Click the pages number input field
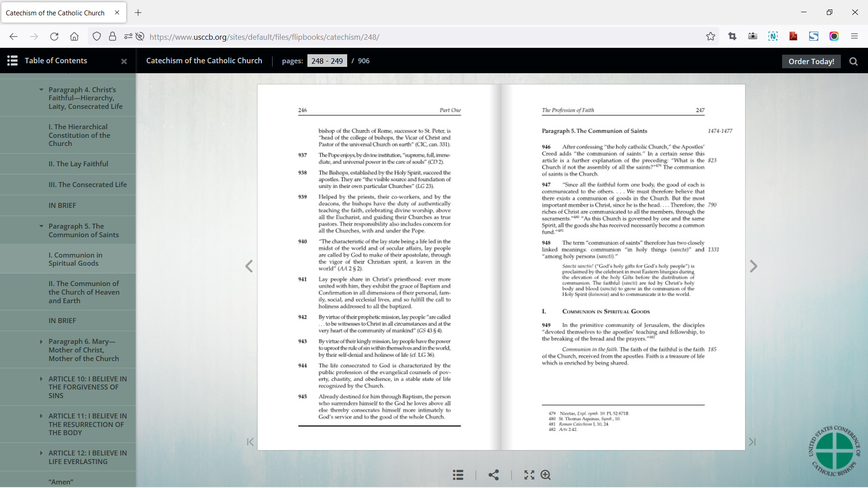The image size is (868, 488). tap(327, 61)
